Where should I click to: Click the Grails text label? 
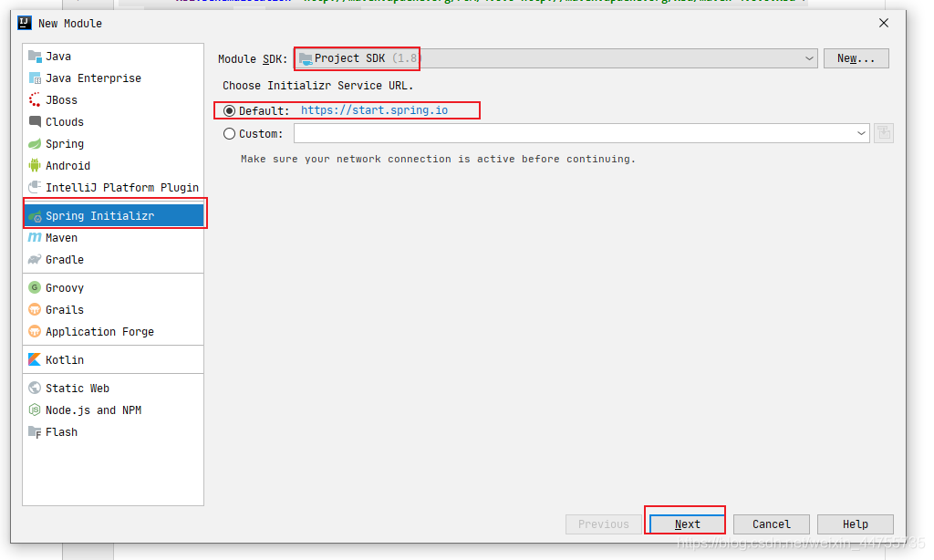pyautogui.click(x=65, y=310)
